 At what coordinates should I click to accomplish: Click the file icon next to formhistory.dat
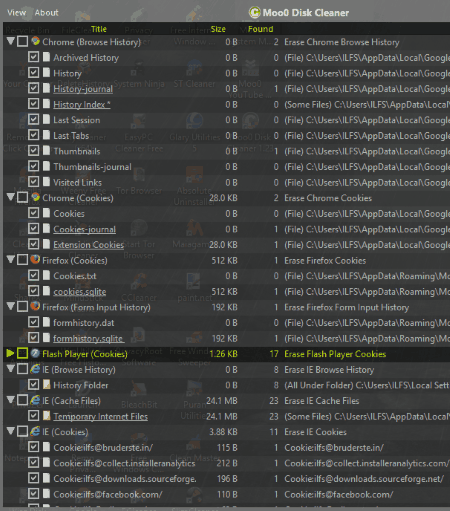[x=47, y=322]
